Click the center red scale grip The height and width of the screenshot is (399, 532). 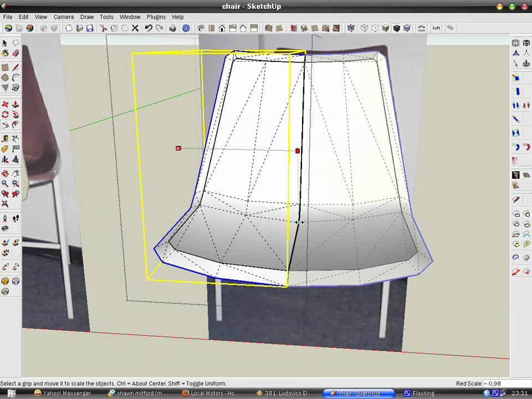click(298, 151)
